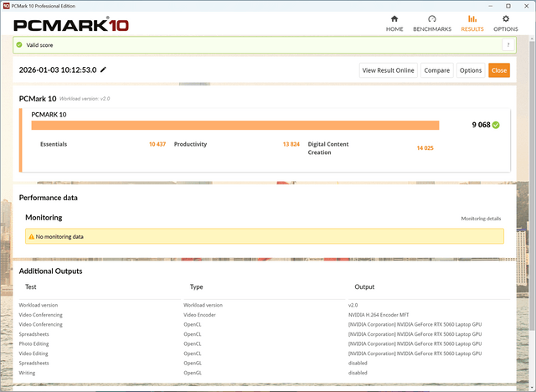Go to the HOME tab
This screenshot has width=536, height=392.
tap(394, 23)
